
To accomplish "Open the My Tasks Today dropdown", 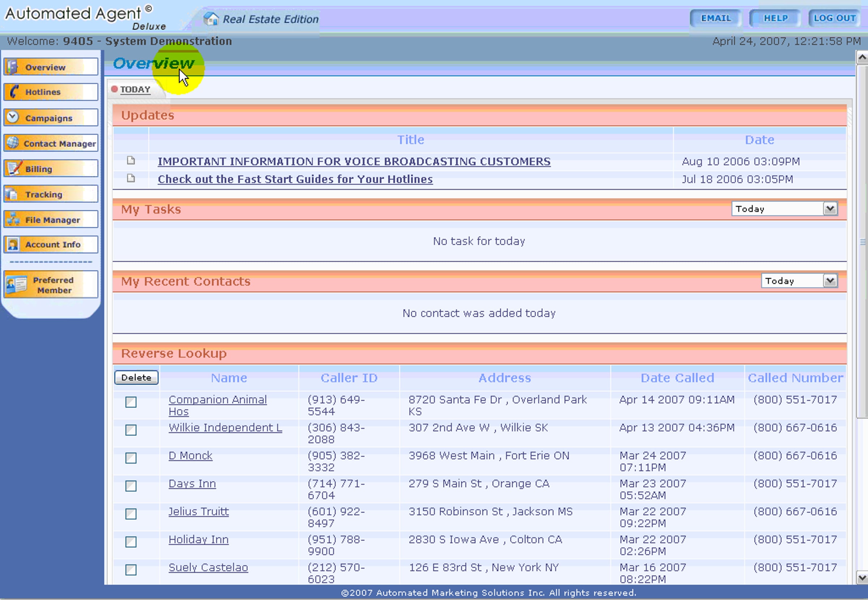I will (x=830, y=208).
